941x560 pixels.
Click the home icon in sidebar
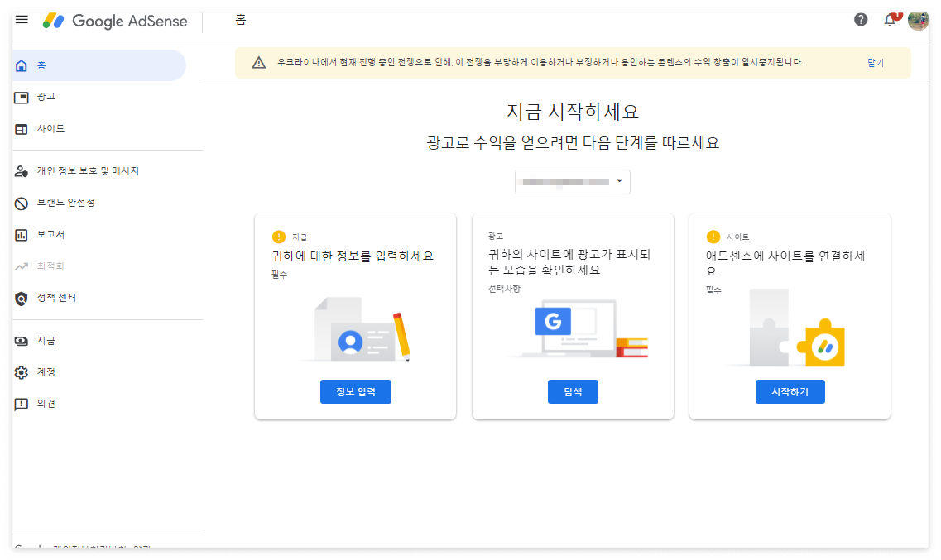click(x=22, y=65)
